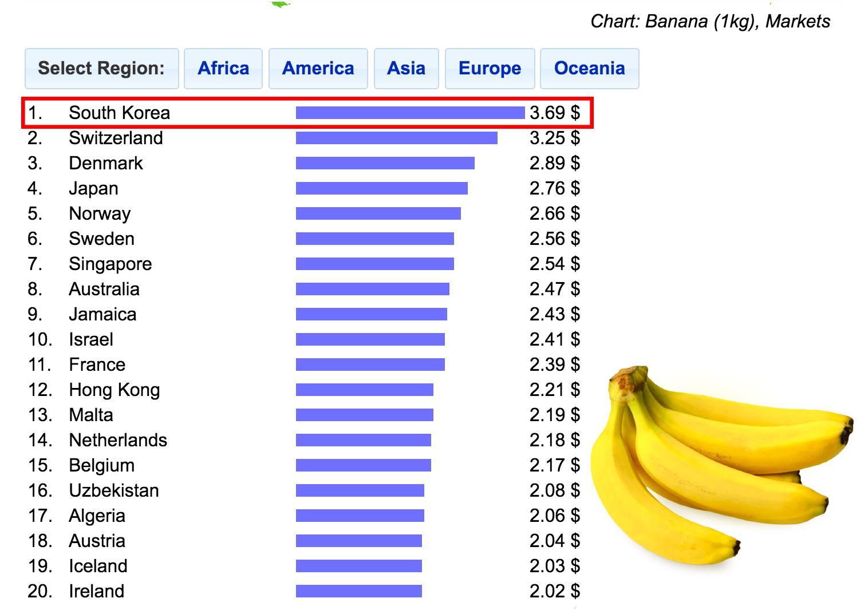The width and height of the screenshot is (868, 610).
Task: Switch to the America region tab
Action: [318, 69]
